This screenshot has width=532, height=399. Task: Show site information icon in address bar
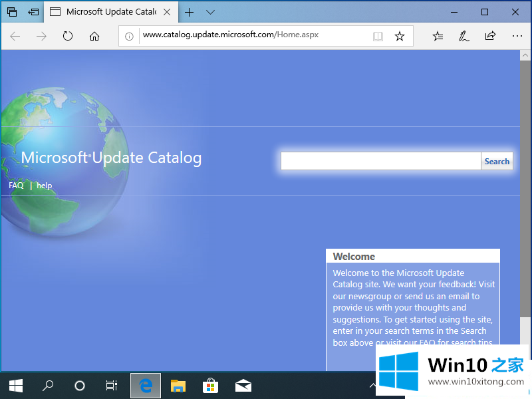tap(129, 37)
